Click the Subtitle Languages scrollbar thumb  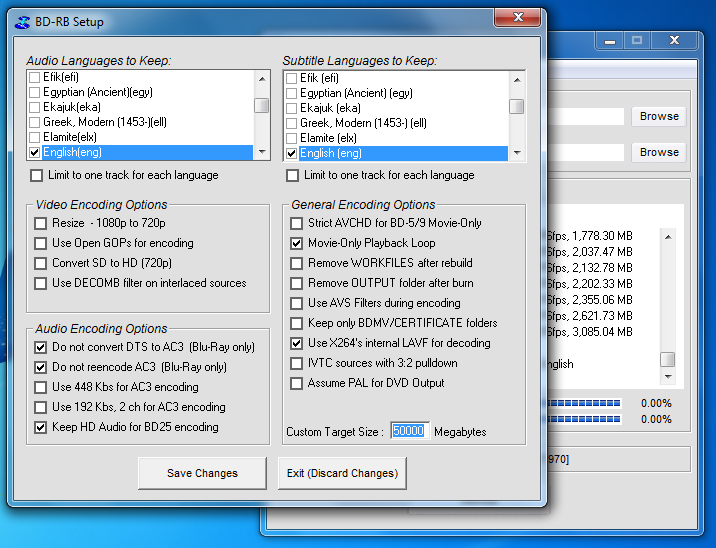[x=517, y=106]
